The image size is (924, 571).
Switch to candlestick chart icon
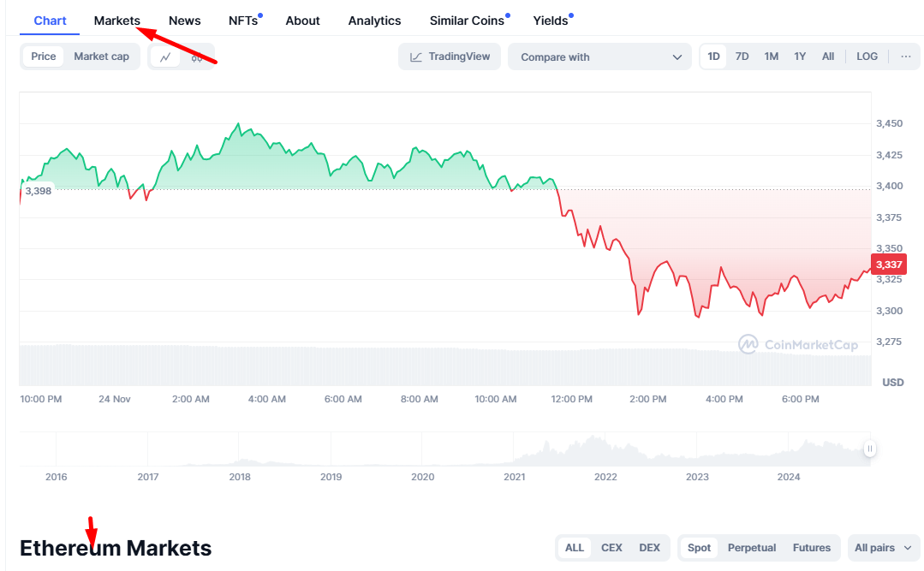pyautogui.click(x=197, y=57)
